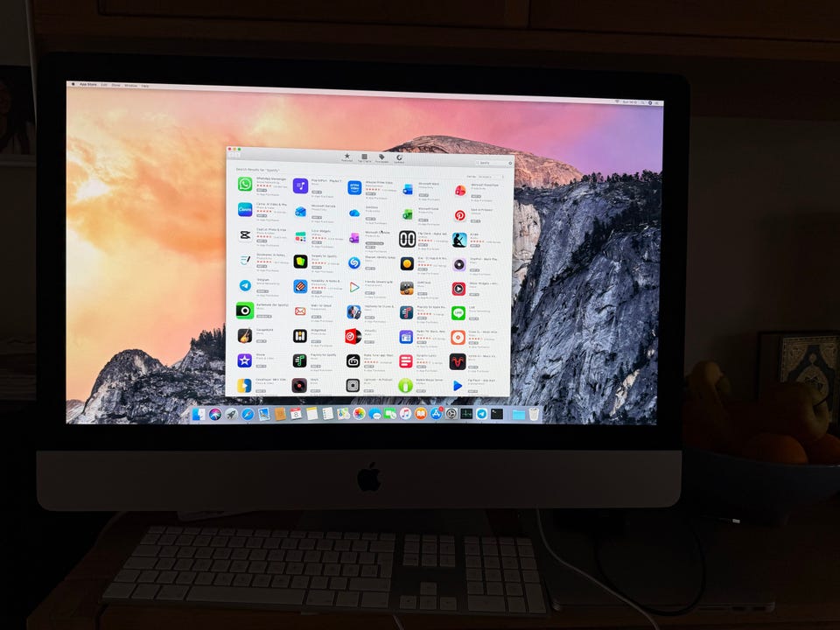840x630 pixels.
Task: Open the Infuse play-arrow app icon
Action: pyautogui.click(x=353, y=287)
